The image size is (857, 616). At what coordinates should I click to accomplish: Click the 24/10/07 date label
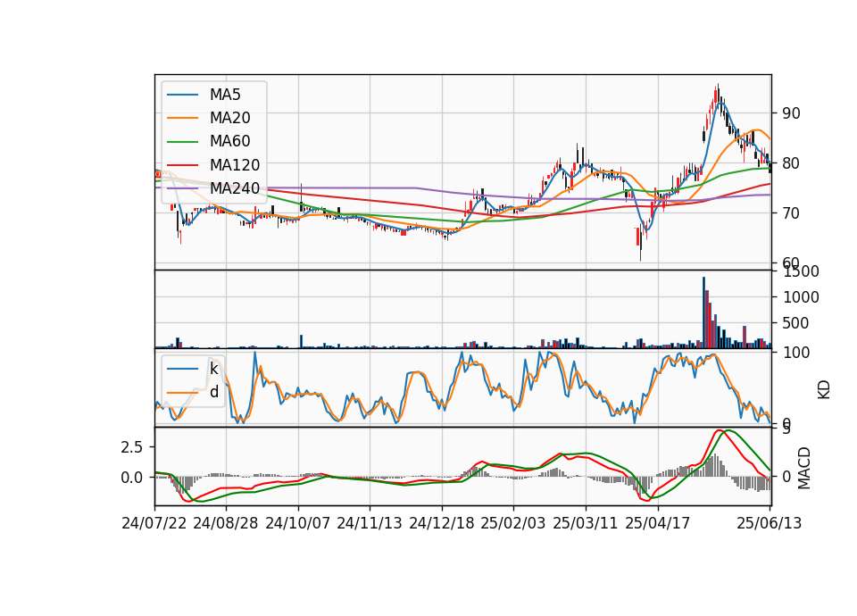pyautogui.click(x=298, y=524)
